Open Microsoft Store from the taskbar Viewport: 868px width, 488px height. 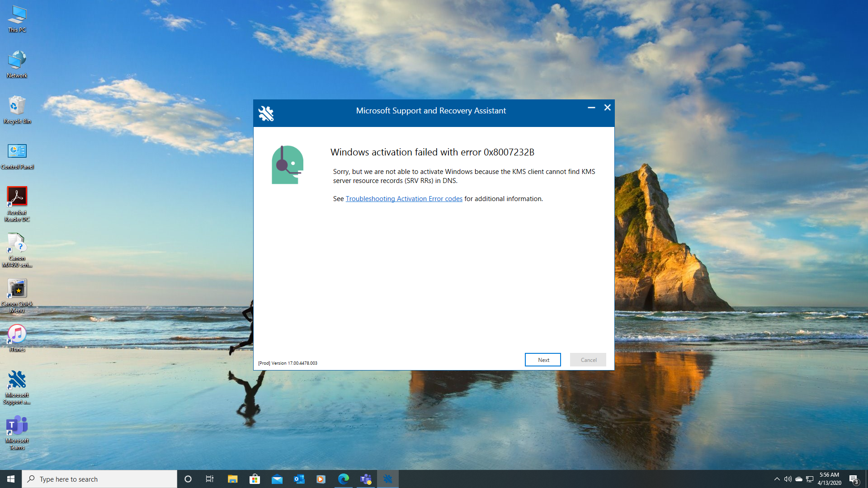tap(255, 479)
